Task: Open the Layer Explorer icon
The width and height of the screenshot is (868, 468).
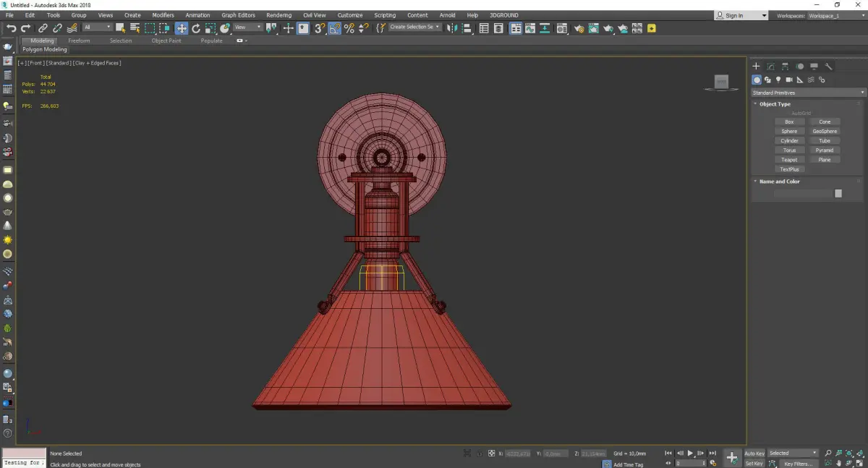Action: tap(499, 28)
